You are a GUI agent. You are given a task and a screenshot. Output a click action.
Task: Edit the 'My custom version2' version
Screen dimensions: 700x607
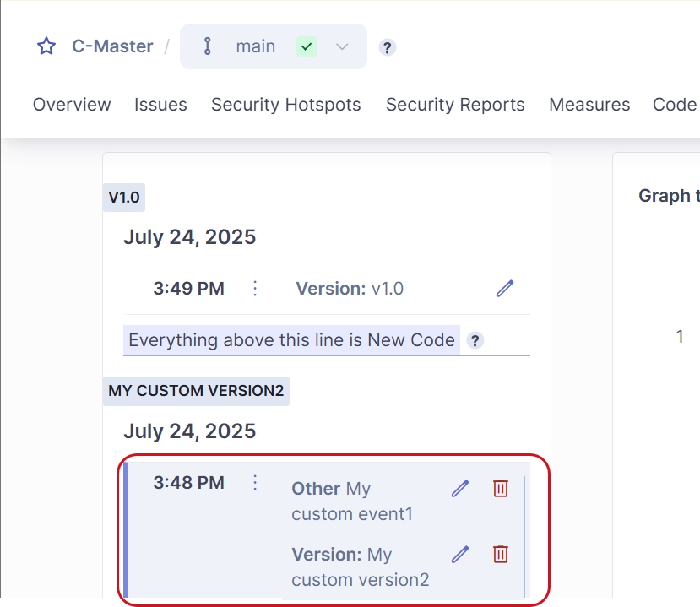pos(460,555)
